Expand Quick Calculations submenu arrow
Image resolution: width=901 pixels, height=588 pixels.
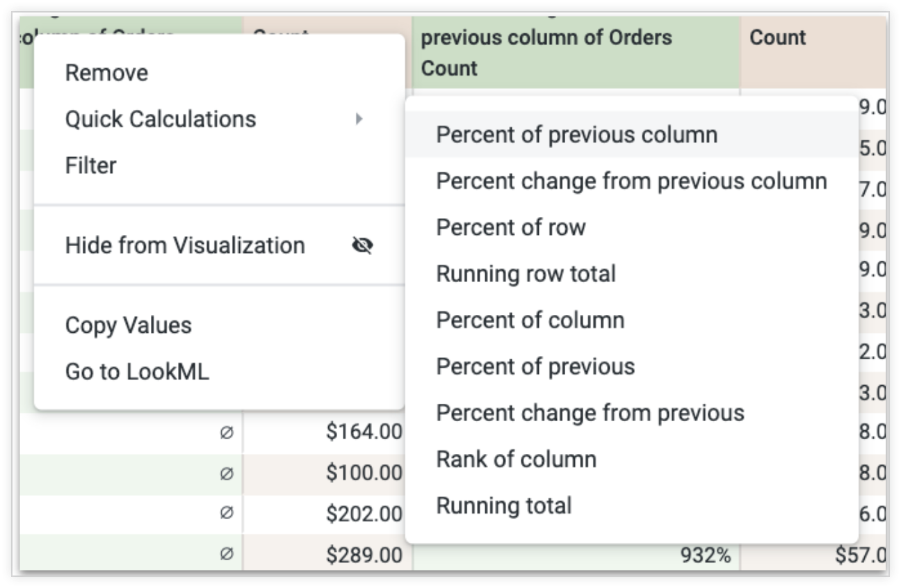pos(359,119)
